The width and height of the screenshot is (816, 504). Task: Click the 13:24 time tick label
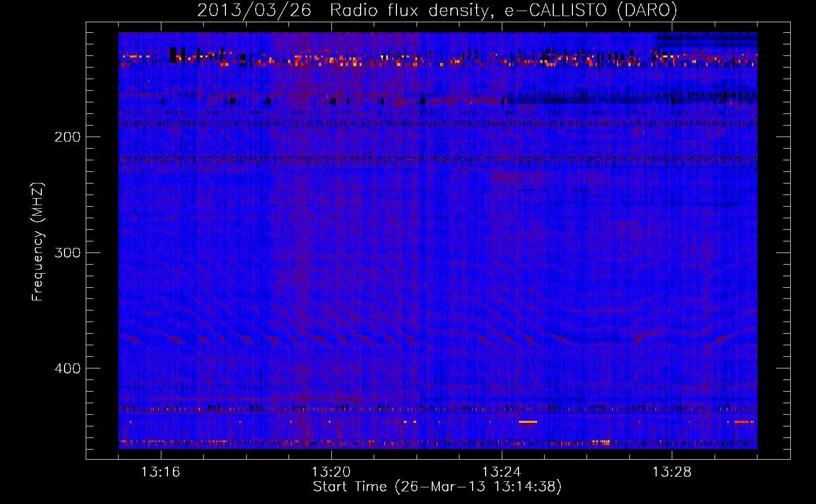[502, 472]
